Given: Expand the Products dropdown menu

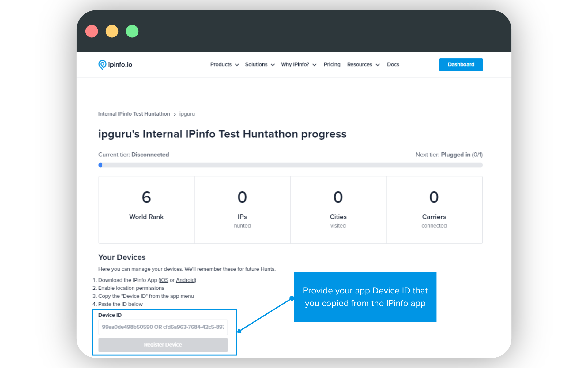Looking at the screenshot, I should coord(224,64).
